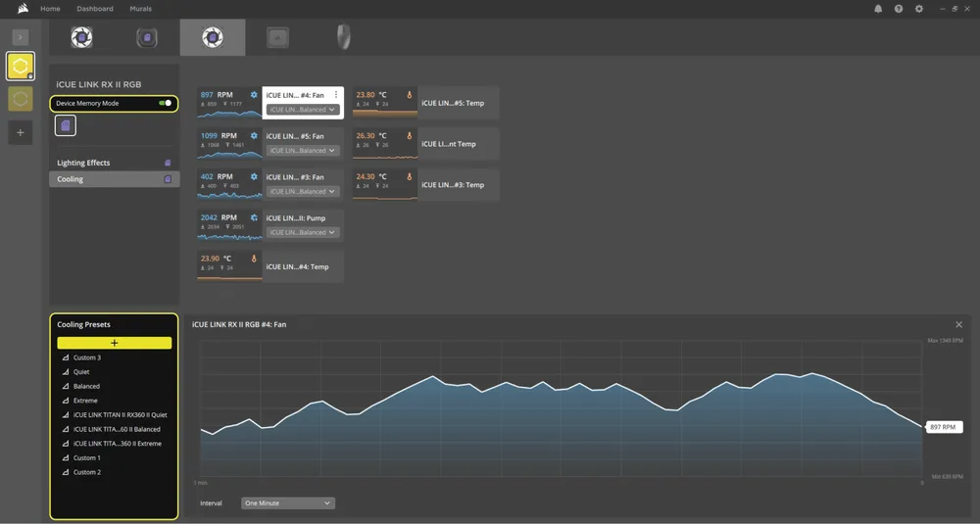Image resolution: width=980 pixels, height=524 pixels.
Task: Open preset dropdown for #3: Fan
Action: tap(303, 191)
